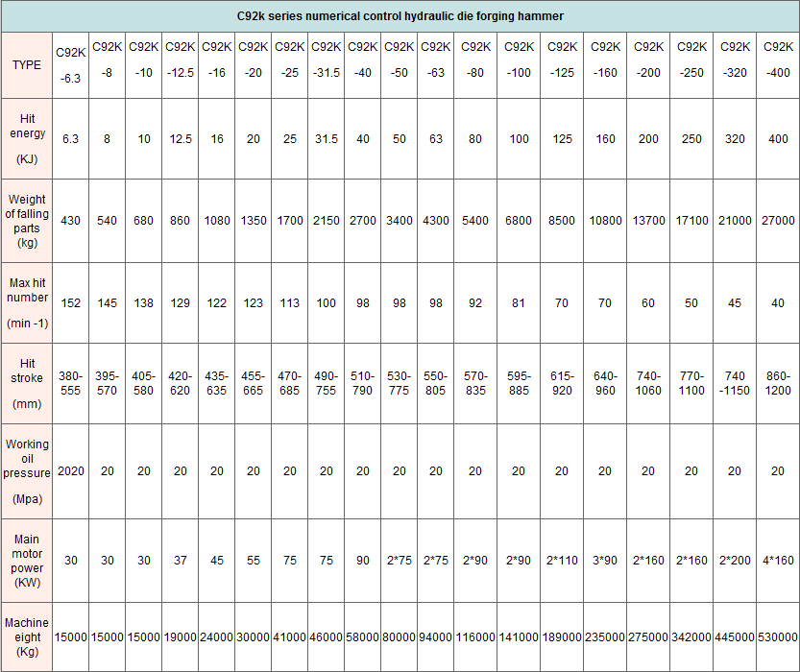
Task: Select the 3*90 main motor power cell
Action: pyautogui.click(x=605, y=561)
